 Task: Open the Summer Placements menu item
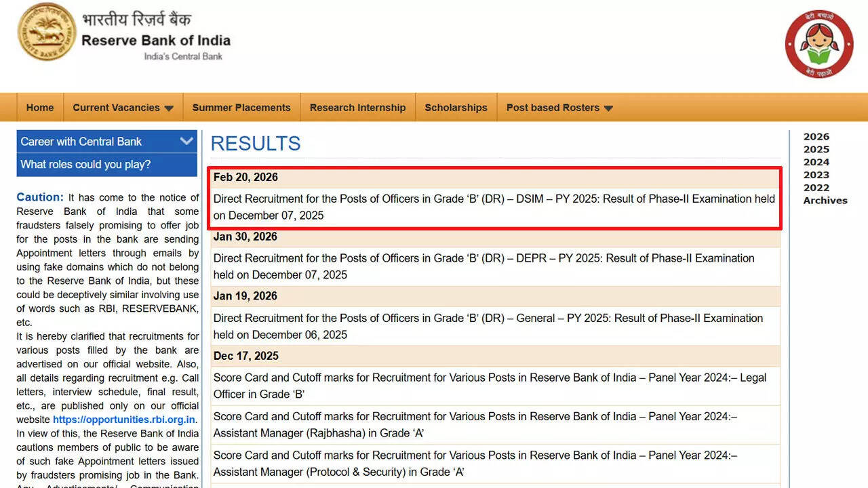pos(241,108)
